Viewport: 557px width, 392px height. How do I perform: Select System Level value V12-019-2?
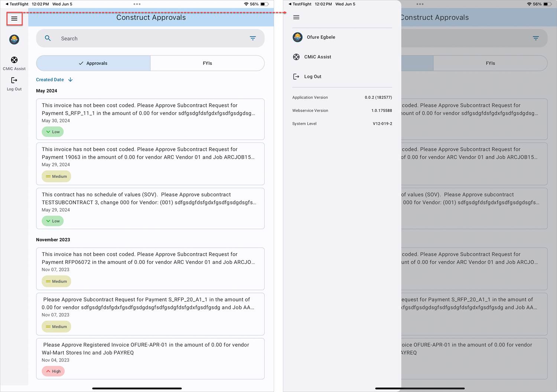pyautogui.click(x=382, y=124)
